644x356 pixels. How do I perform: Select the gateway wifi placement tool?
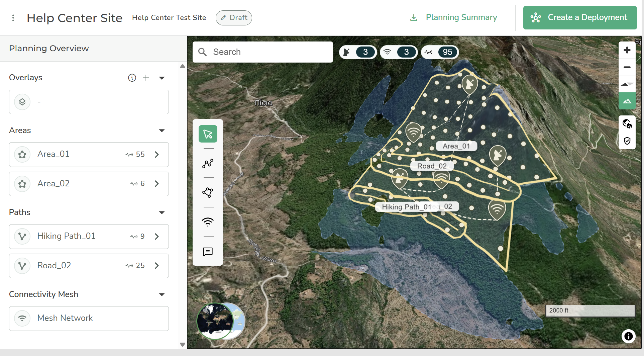(208, 222)
